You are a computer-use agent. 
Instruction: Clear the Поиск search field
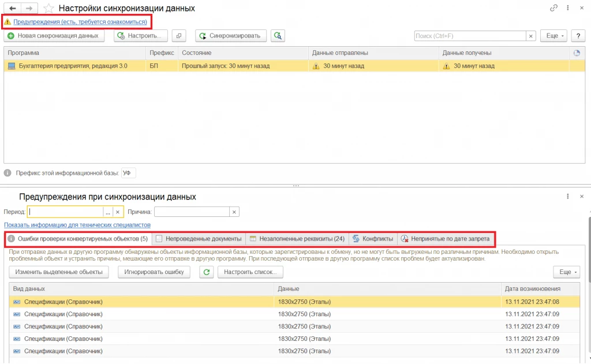click(531, 36)
